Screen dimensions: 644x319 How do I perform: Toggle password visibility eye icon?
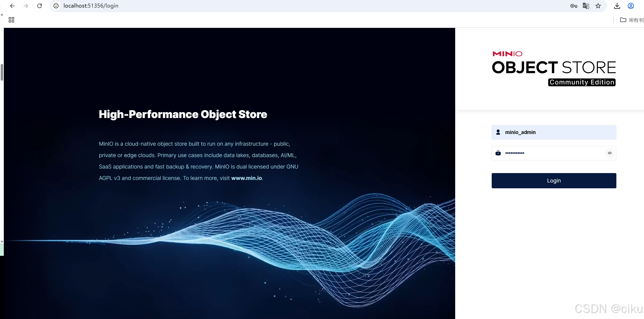coord(610,153)
